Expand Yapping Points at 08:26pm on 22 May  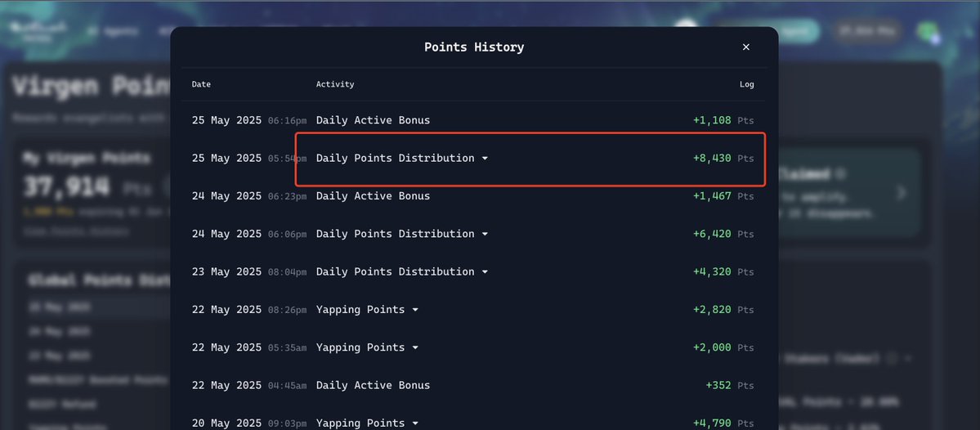[x=415, y=310]
